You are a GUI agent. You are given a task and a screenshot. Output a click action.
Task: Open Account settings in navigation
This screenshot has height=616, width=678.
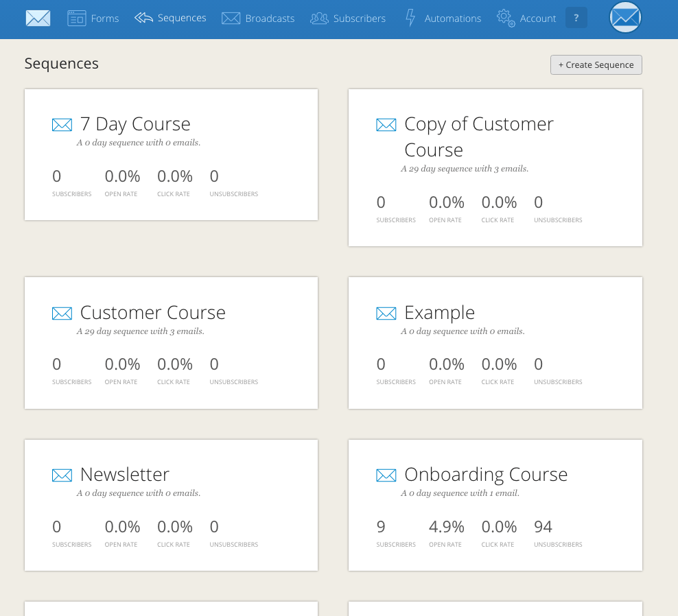(526, 19)
